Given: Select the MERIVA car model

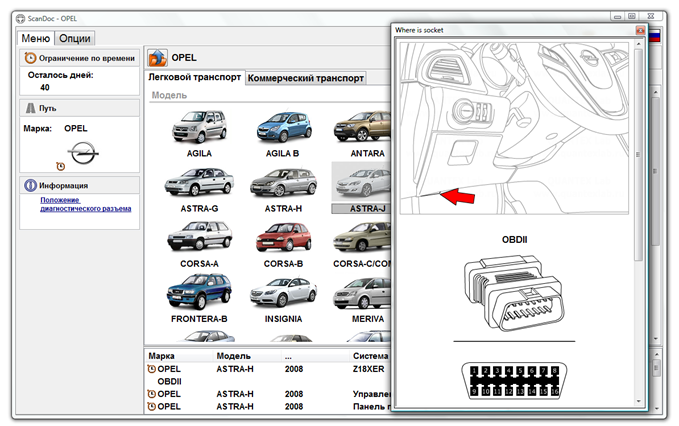Looking at the screenshot, I should 364,300.
